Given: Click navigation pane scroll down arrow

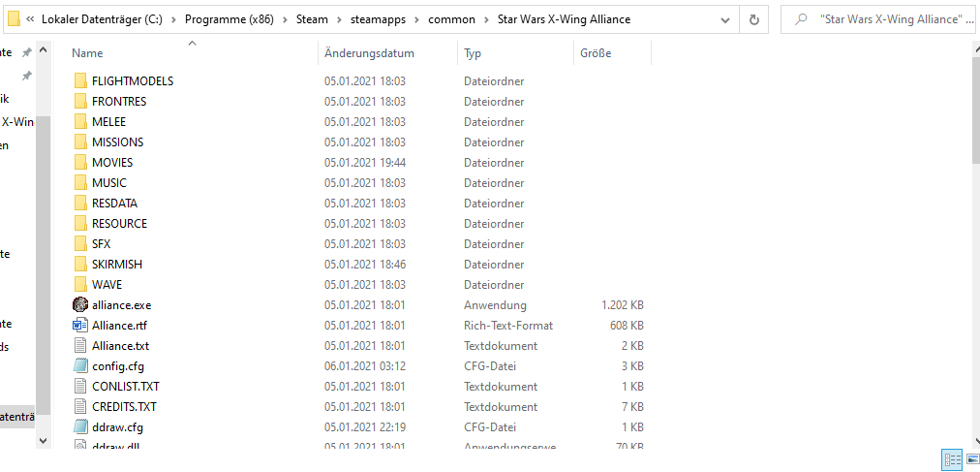Looking at the screenshot, I should coord(44,440).
